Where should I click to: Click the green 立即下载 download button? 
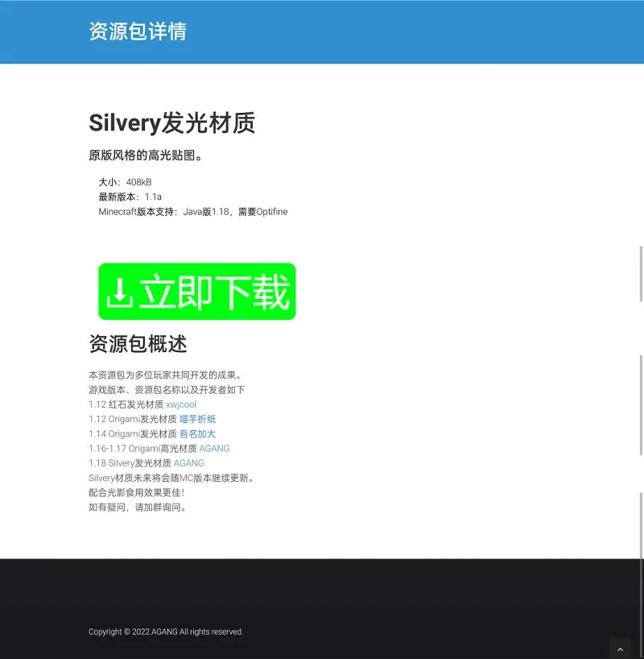[196, 292]
